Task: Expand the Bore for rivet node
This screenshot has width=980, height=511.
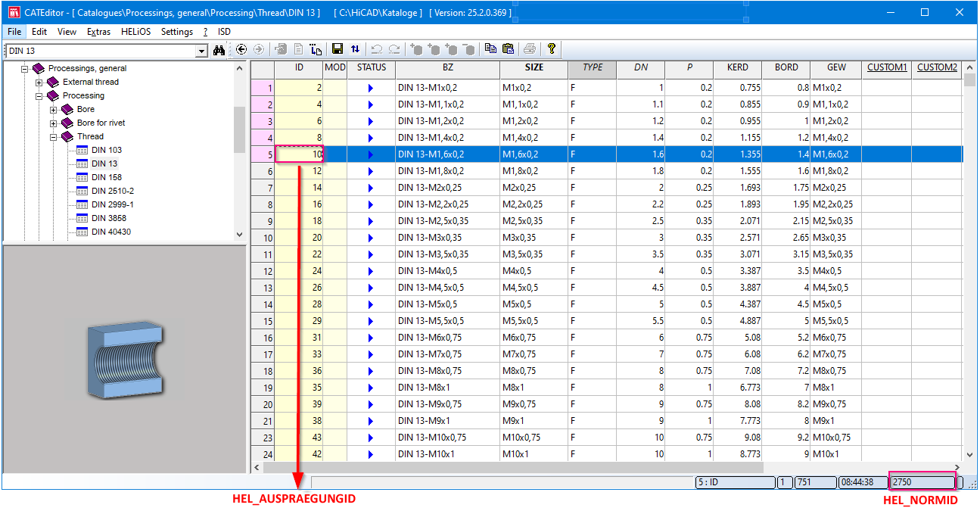Action: point(54,123)
